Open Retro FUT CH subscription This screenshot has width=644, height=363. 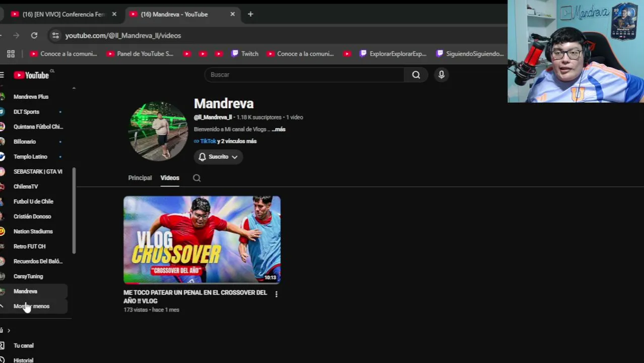point(31,247)
